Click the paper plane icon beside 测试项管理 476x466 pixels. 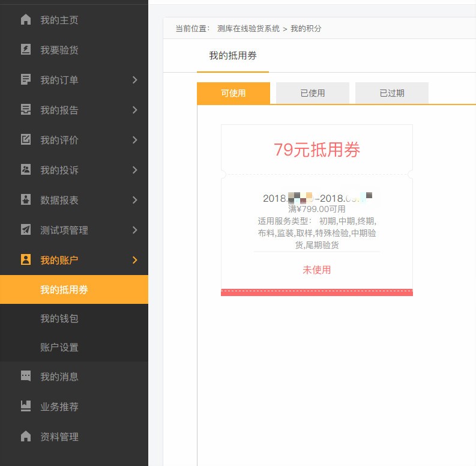click(26, 230)
